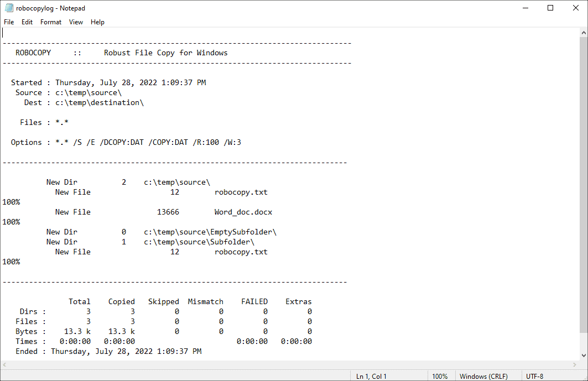Click the UTF-8 encoding indicator
The height and width of the screenshot is (381, 588).
coord(534,376)
